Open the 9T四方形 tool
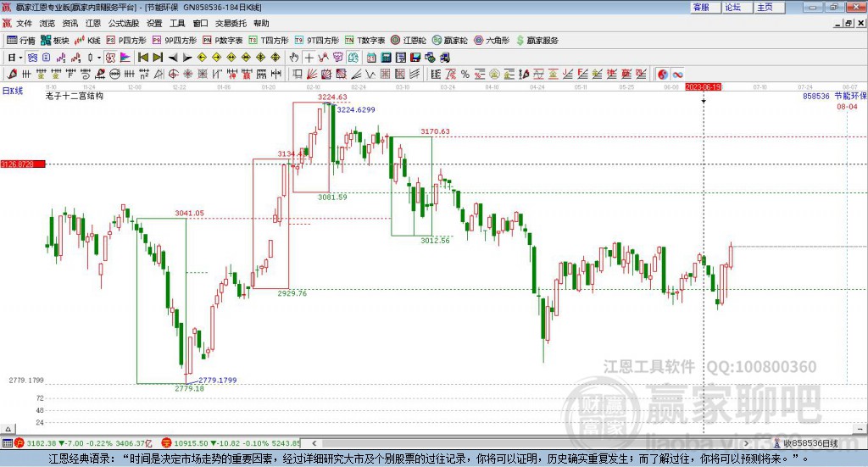 pyautogui.click(x=317, y=41)
